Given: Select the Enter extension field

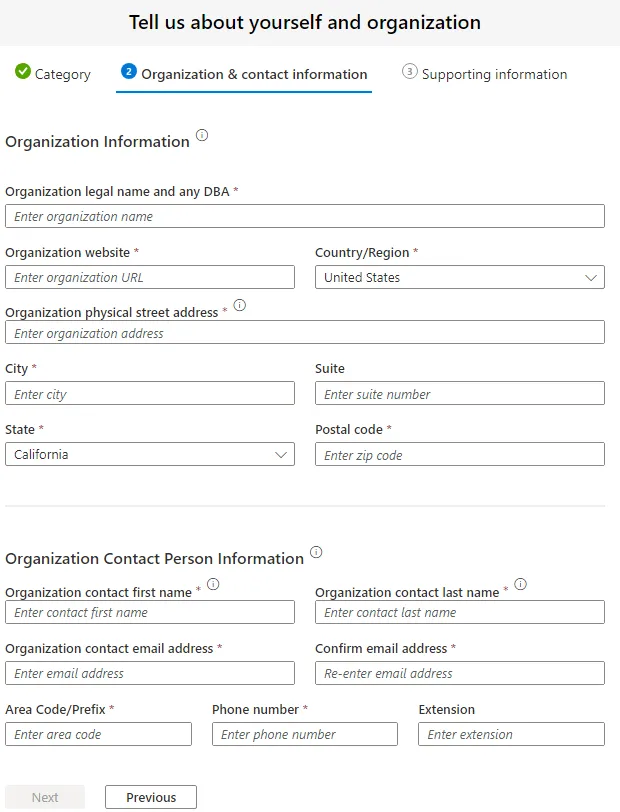Looking at the screenshot, I should (511, 734).
